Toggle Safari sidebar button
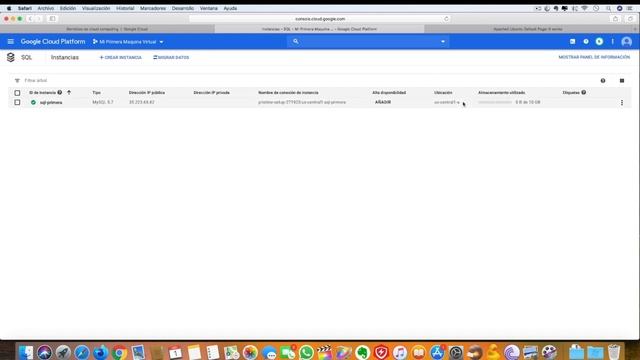Screen dimensions: 640x360 (x=52, y=19)
